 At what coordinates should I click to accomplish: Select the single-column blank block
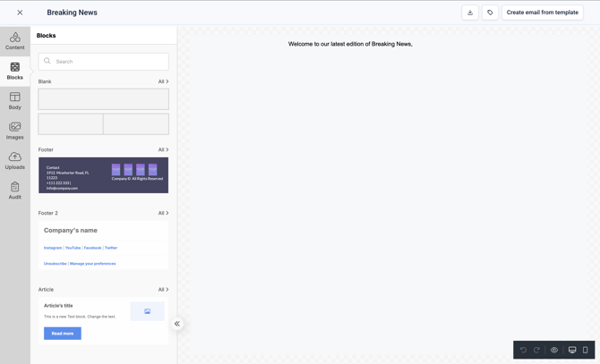click(x=103, y=99)
